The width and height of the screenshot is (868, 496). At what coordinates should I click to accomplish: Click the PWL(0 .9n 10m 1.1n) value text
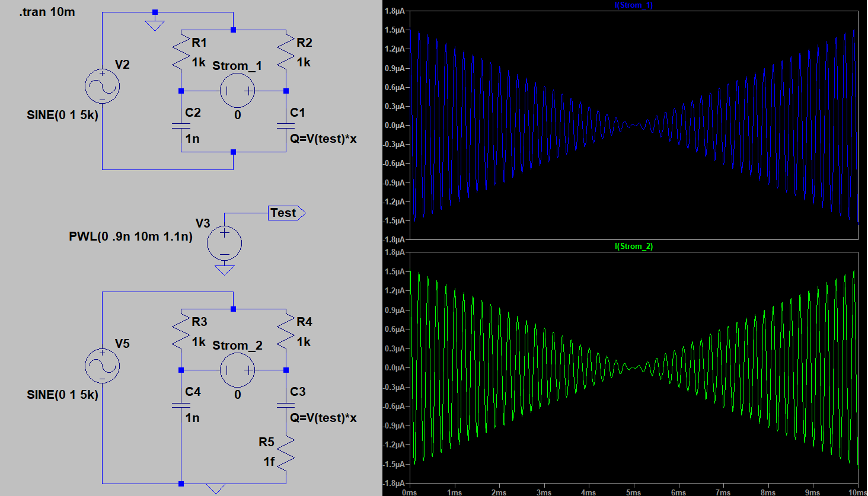pyautogui.click(x=130, y=236)
